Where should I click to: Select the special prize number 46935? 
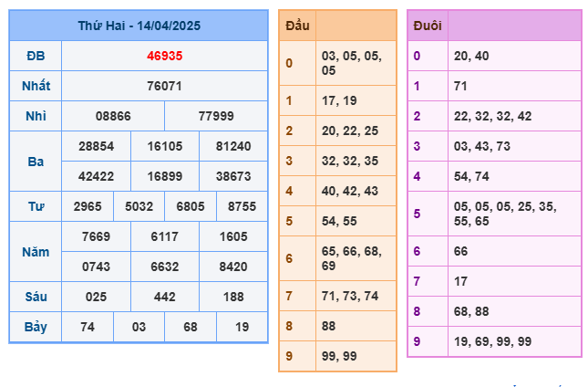coord(164,56)
